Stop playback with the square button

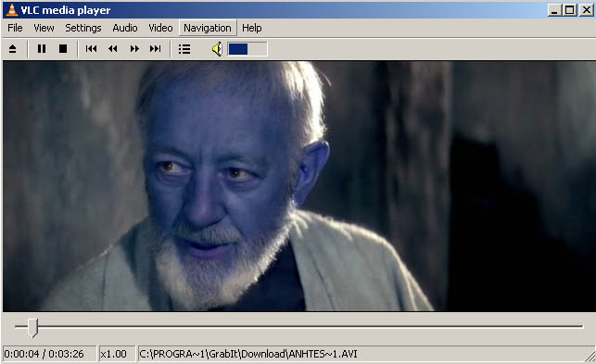tap(63, 49)
